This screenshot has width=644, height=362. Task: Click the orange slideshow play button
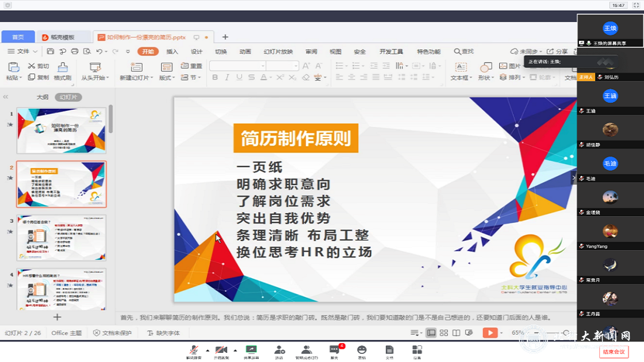pos(490,333)
